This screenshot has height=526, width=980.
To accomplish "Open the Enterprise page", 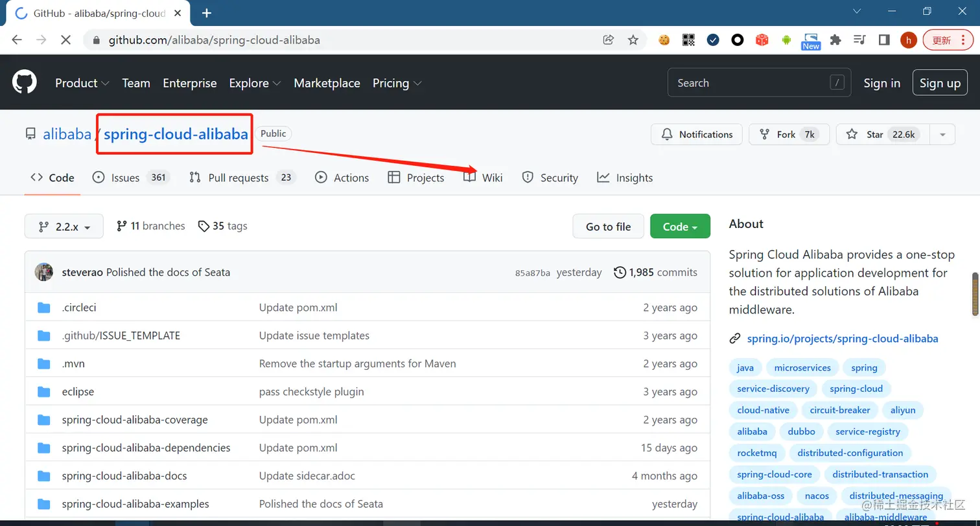I will click(190, 83).
